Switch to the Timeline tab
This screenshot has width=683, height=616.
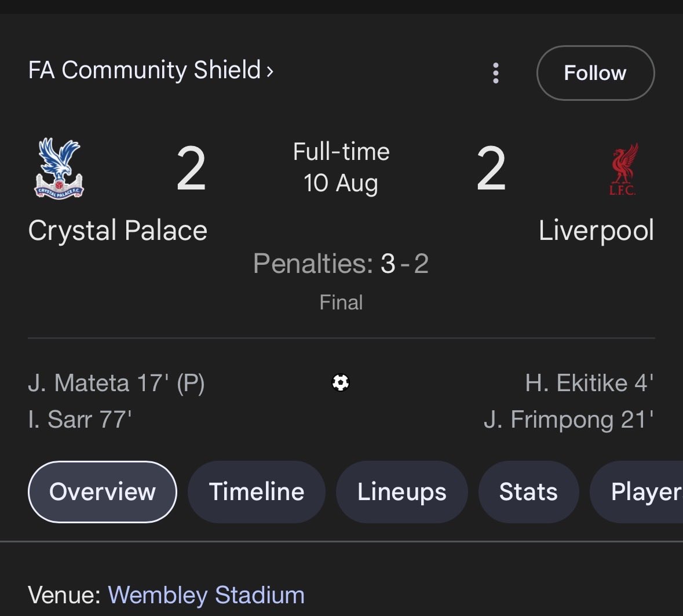pos(257,492)
